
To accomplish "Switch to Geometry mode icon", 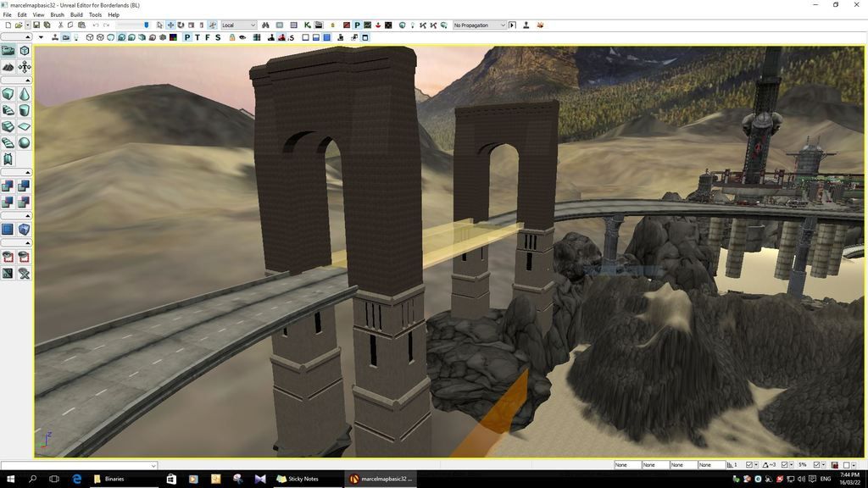I will (25, 51).
